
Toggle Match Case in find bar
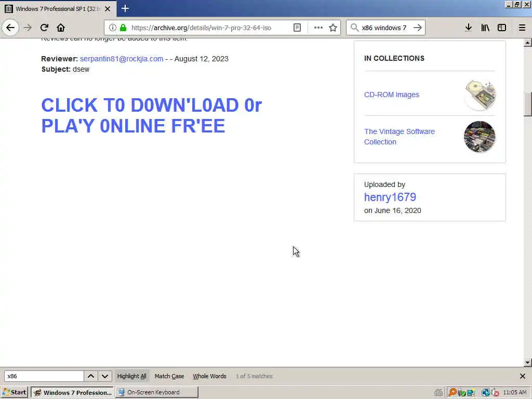(x=169, y=376)
